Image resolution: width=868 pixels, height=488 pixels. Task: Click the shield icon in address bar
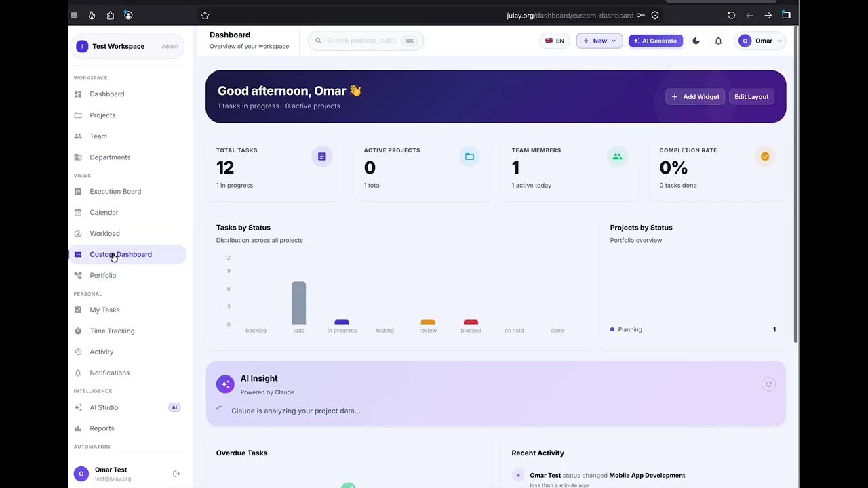point(655,15)
